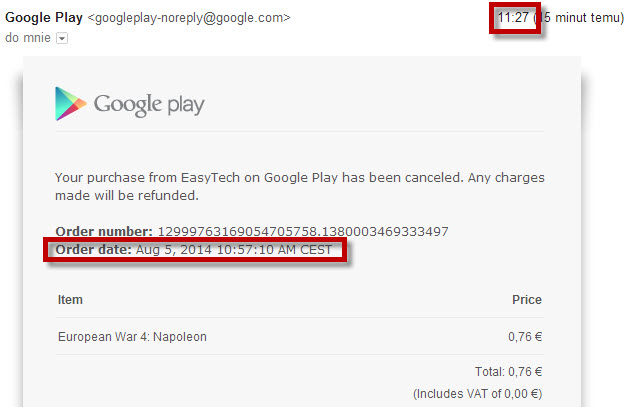Click the Google Play triangle logo icon
This screenshot has height=407, width=628.
pos(70,104)
